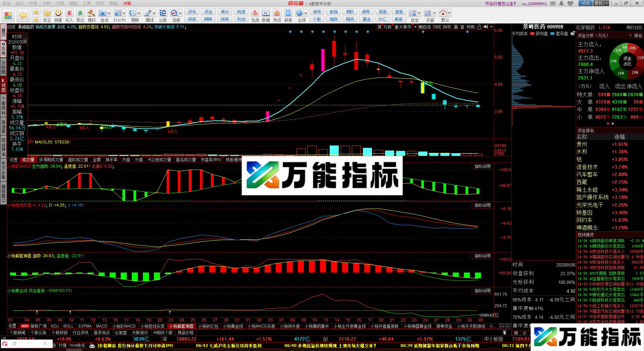Expand the 周期 period dropdown arrow
Viewport: 644px width, 351px height.
tap(139, 13)
